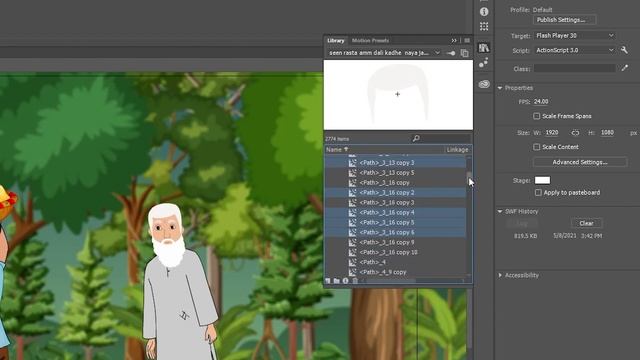Image resolution: width=640 pixels, height=360 pixels.
Task: Collapse the SWF History section
Action: point(500,211)
